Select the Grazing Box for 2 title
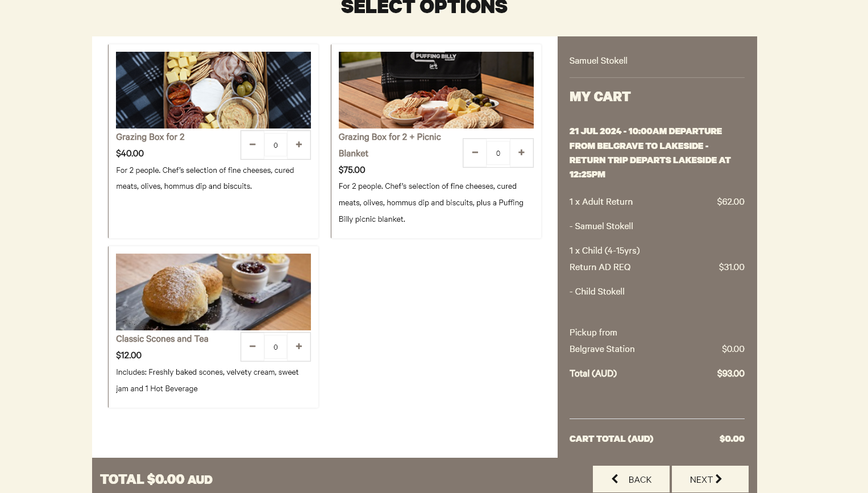This screenshot has width=868, height=493. pos(150,137)
